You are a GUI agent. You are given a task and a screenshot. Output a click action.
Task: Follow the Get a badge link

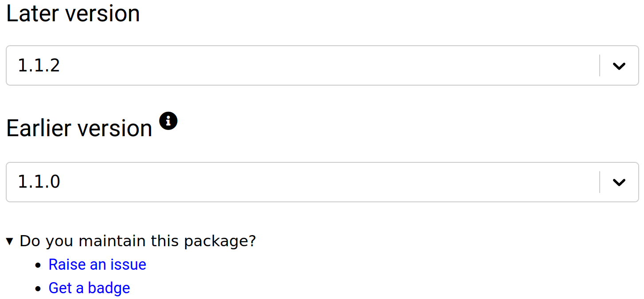tap(90, 288)
